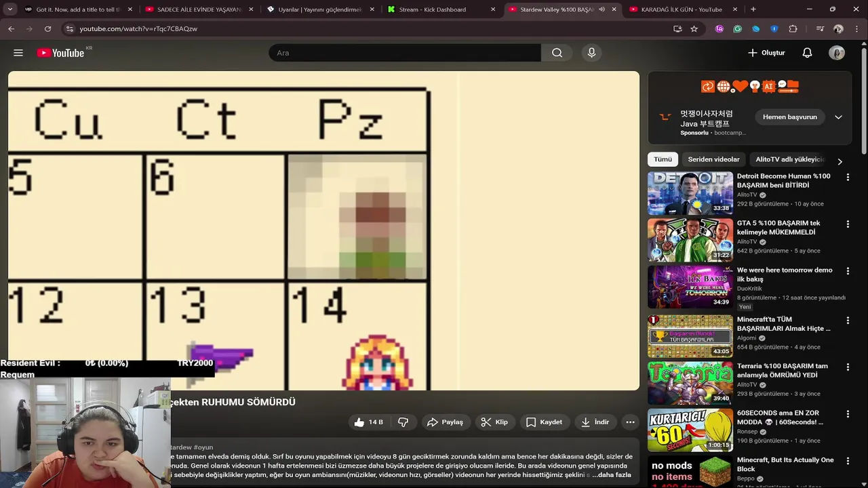
Task: Show more filter chips with right arrow
Action: point(840,161)
